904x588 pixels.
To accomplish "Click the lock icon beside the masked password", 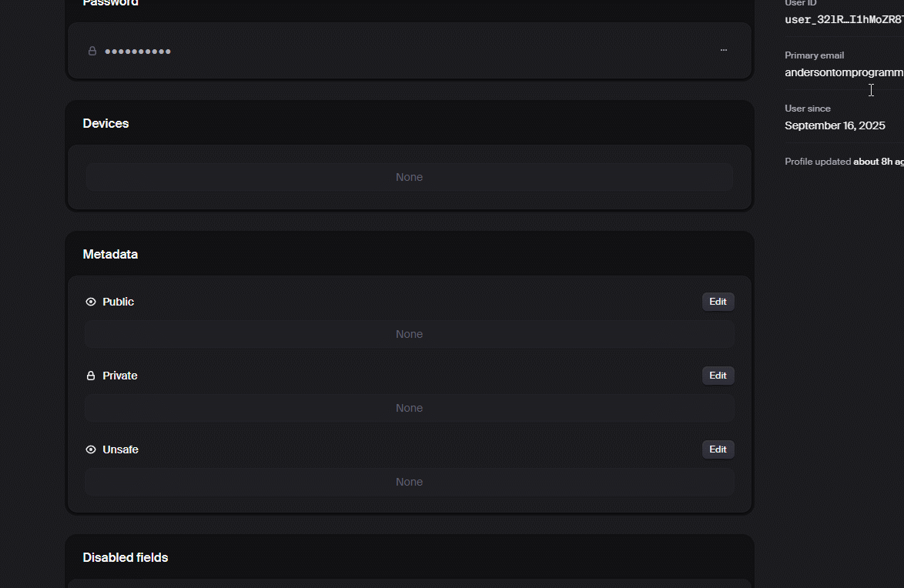I will click(x=92, y=52).
